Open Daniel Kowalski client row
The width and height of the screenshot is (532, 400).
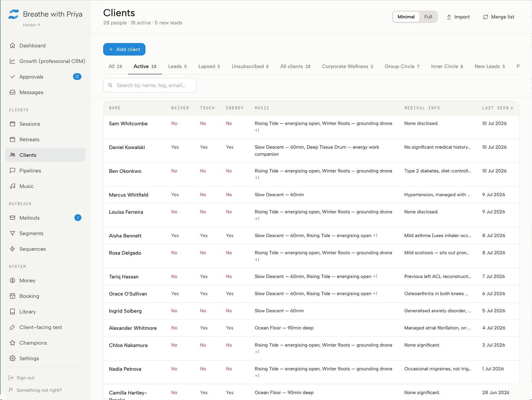(311, 151)
